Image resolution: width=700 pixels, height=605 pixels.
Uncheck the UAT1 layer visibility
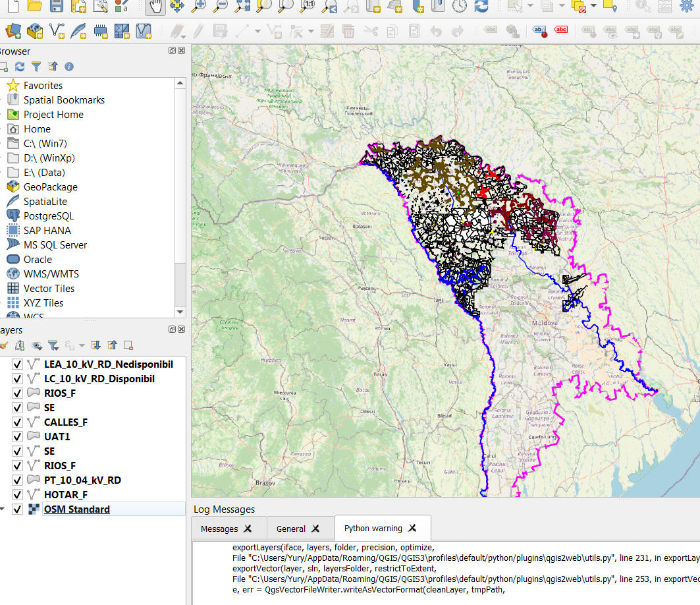18,437
